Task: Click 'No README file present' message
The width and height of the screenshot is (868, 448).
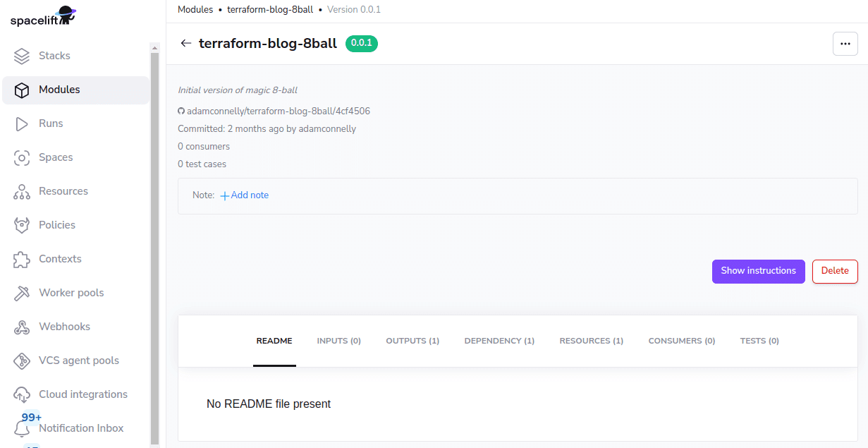Action: click(269, 404)
